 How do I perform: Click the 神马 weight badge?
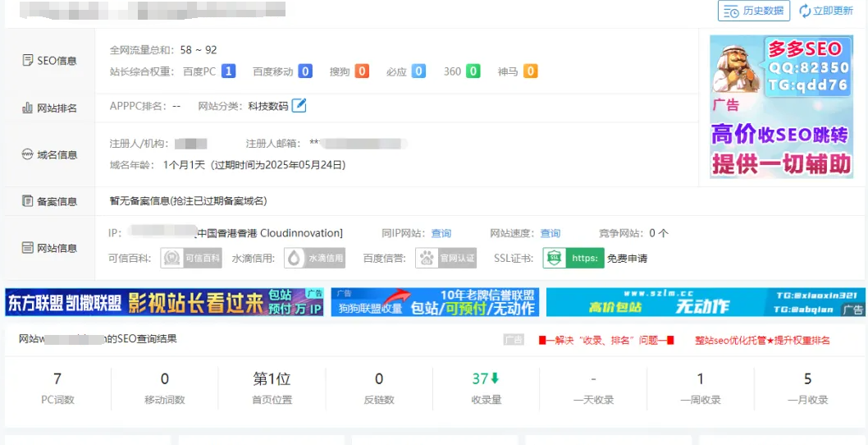[x=530, y=71]
